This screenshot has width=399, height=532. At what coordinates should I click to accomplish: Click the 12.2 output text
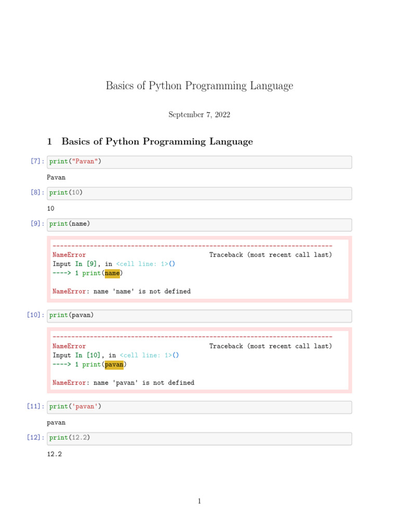click(x=55, y=454)
